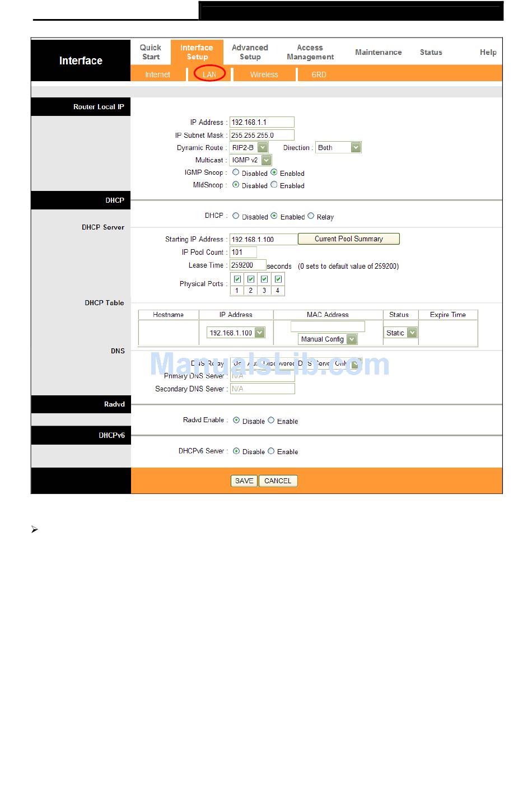
Task: Expand the Manual Config dropdown
Action: pos(328,339)
